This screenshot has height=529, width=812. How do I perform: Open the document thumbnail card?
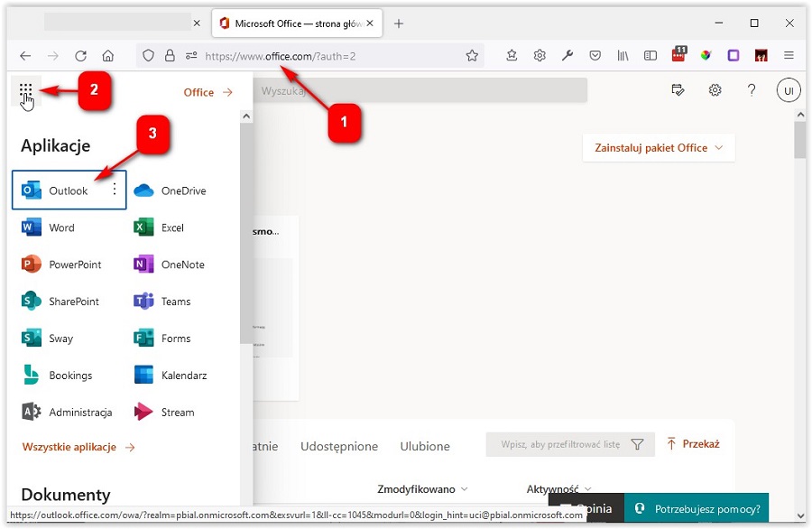[x=276, y=308]
